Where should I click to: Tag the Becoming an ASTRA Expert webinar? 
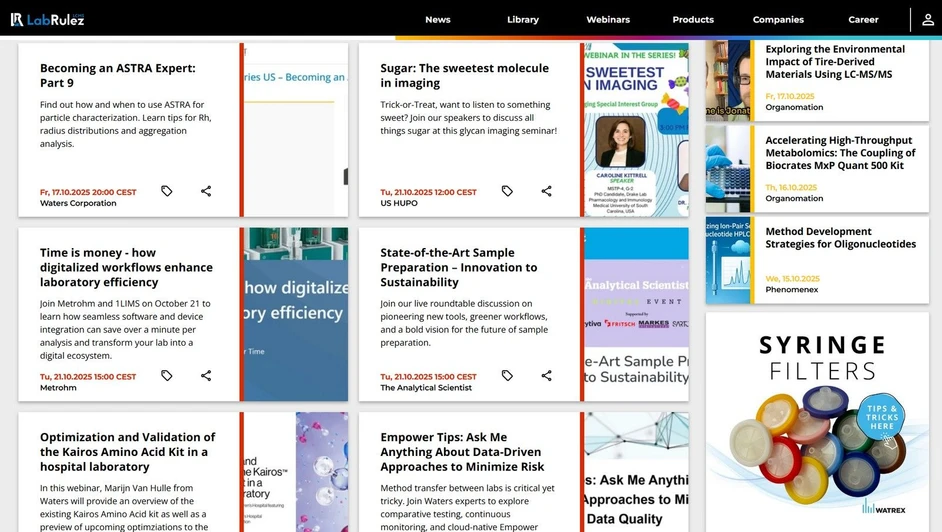pyautogui.click(x=167, y=191)
